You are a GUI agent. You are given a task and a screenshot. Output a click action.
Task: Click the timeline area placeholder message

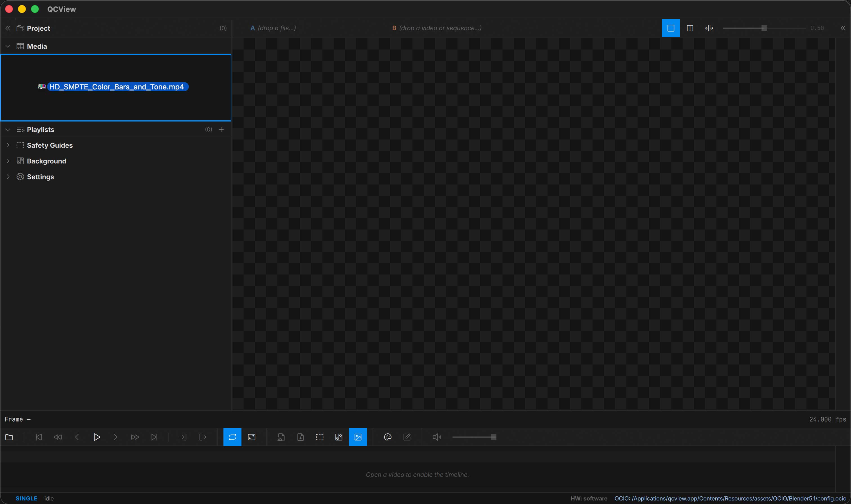417,475
